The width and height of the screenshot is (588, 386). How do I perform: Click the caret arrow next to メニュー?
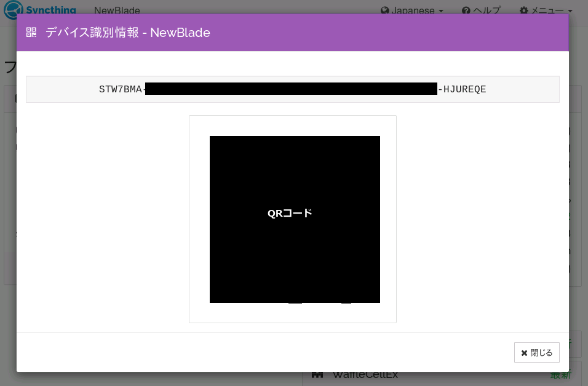570,11
